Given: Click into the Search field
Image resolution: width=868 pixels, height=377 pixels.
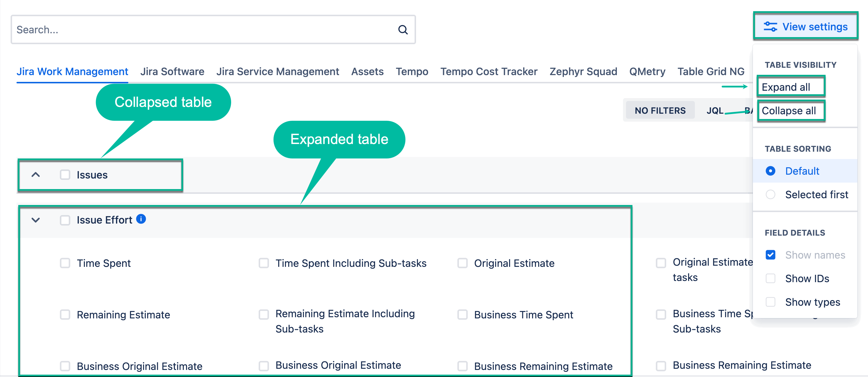Looking at the screenshot, I should tap(202, 30).
